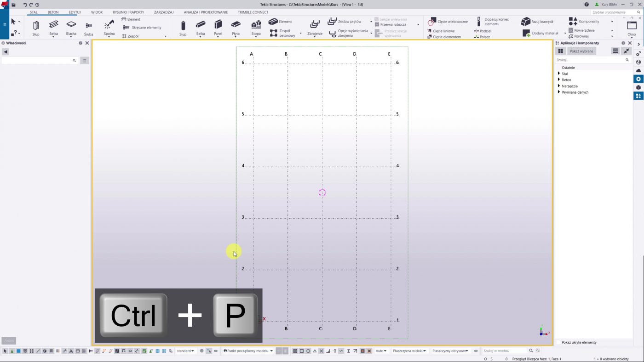This screenshot has height=362, width=644.
Task: Tick the Pokaż ukryte elementy checkbox
Action: coord(558,342)
